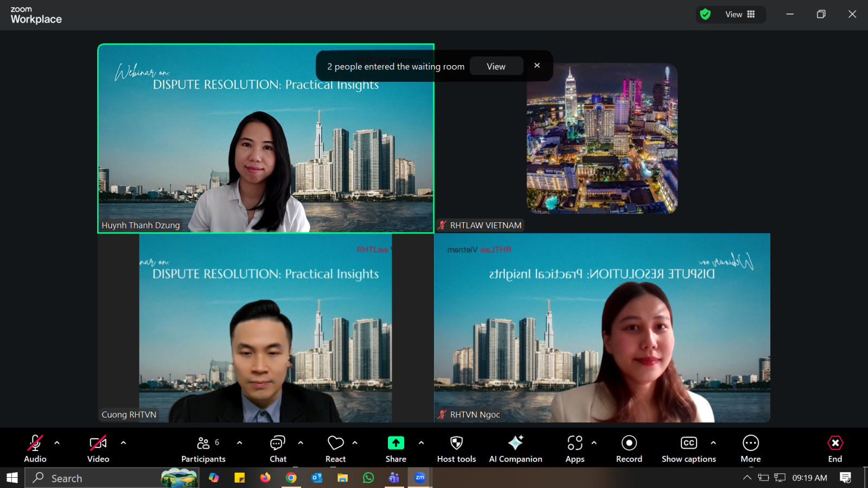Expand video options arrow next to Video
868x488 pixels.
(x=124, y=443)
